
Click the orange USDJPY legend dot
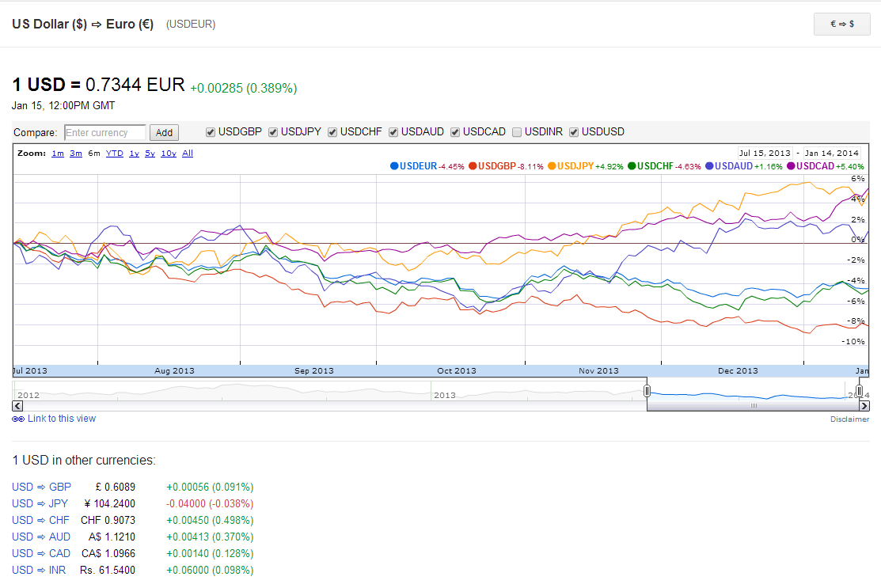(x=552, y=166)
